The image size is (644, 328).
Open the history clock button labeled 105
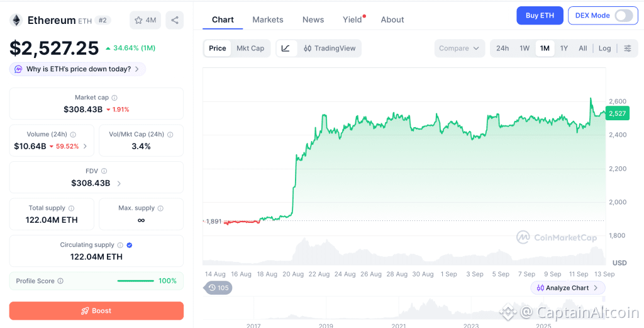tap(218, 288)
